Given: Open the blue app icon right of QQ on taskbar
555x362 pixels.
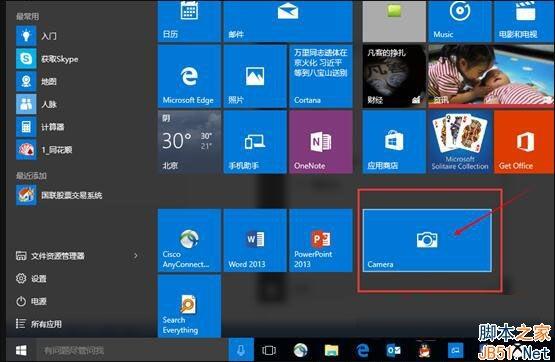Looking at the screenshot, I should pos(456,350).
